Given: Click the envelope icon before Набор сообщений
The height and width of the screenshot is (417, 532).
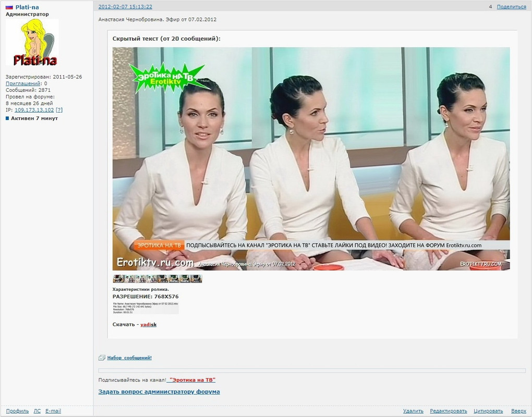Looking at the screenshot, I should click(x=102, y=358).
